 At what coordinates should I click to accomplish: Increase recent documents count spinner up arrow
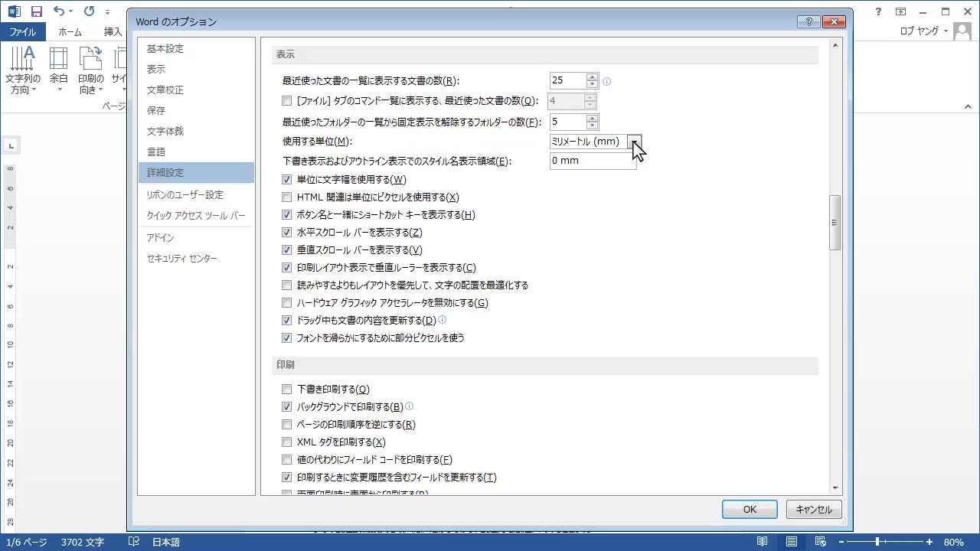[x=592, y=77]
